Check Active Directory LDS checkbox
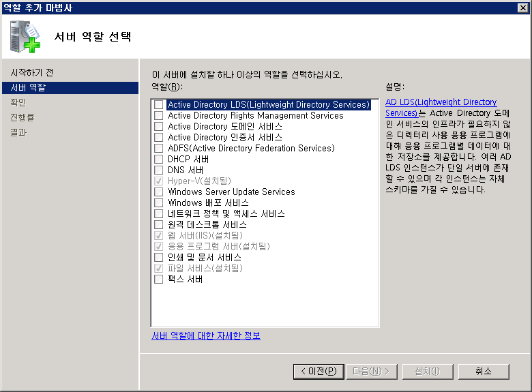 [159, 105]
